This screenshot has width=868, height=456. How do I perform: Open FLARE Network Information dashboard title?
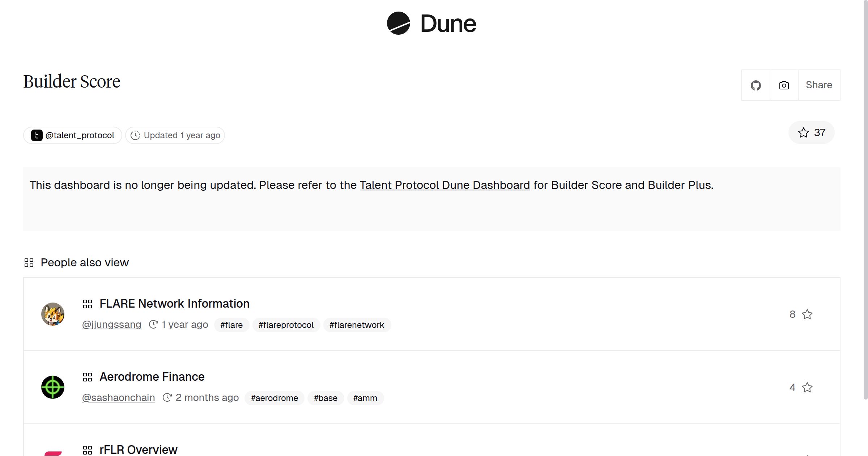pos(174,303)
